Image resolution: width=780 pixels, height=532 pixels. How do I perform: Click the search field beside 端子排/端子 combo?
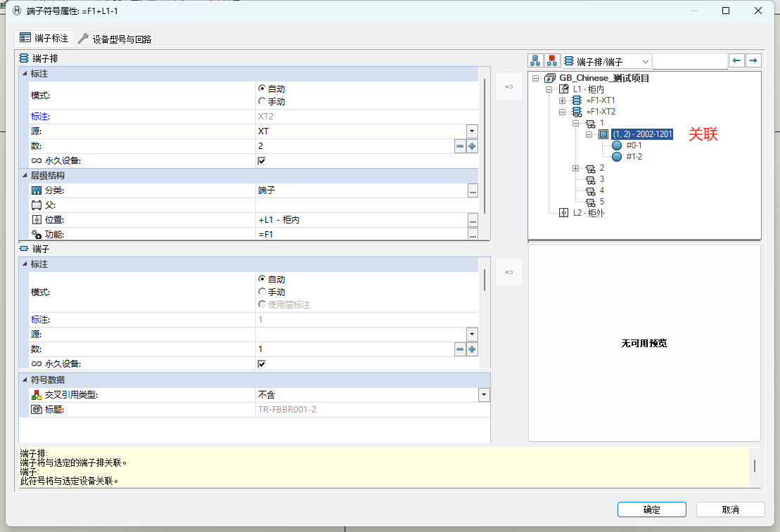[x=689, y=60]
